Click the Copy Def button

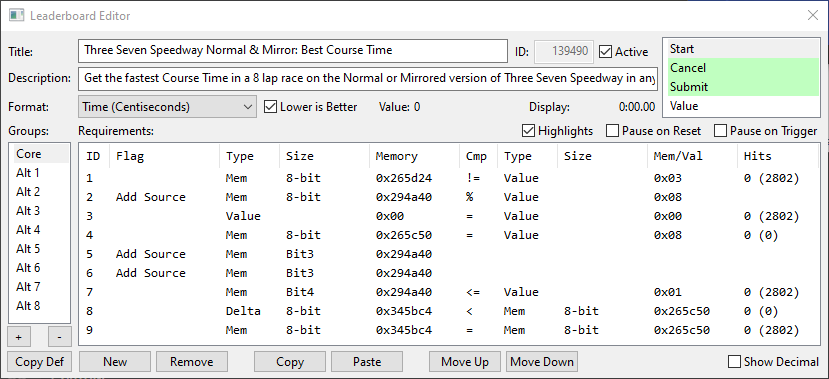coord(39,362)
